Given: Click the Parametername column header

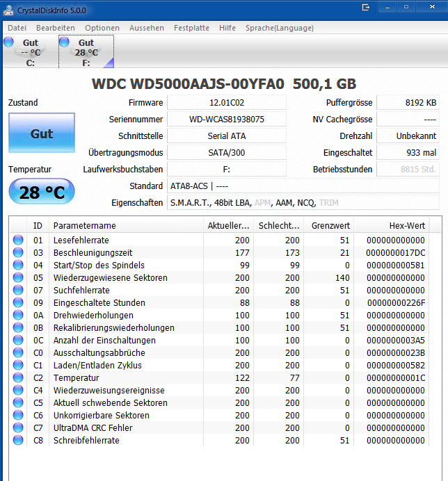Looking at the screenshot, I should pyautogui.click(x=126, y=226).
